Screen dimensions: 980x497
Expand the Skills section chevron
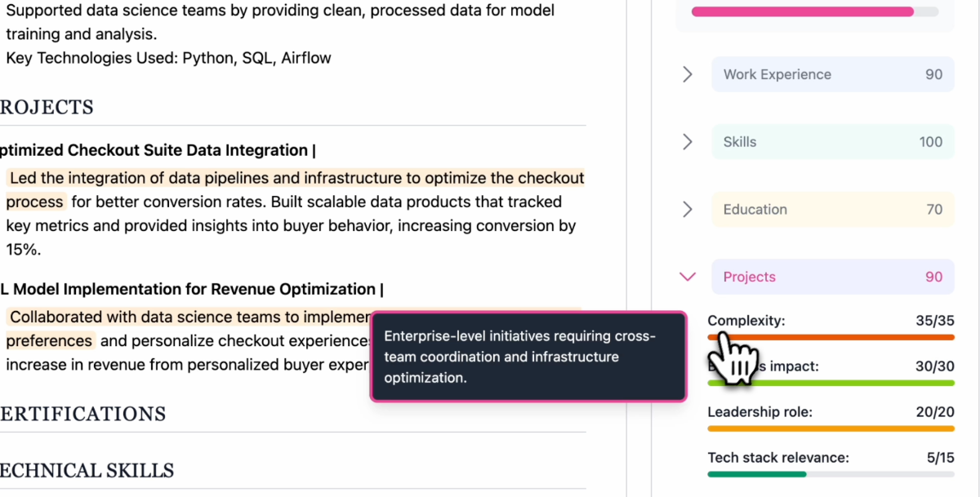(x=688, y=142)
